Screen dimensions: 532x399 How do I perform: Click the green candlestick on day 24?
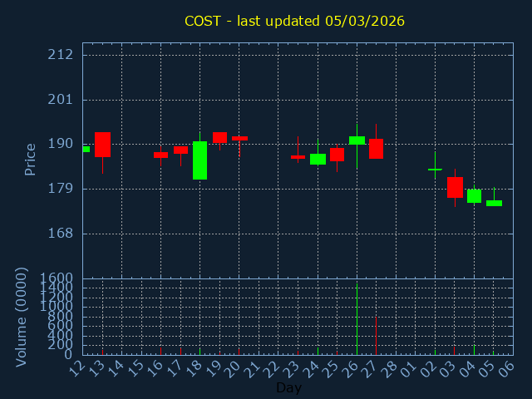318,159
